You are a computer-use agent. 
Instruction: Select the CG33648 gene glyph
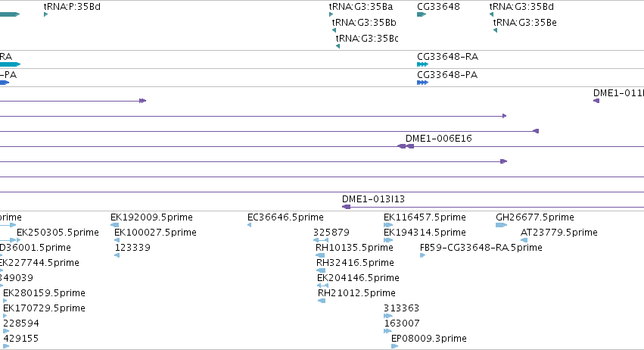422,14
